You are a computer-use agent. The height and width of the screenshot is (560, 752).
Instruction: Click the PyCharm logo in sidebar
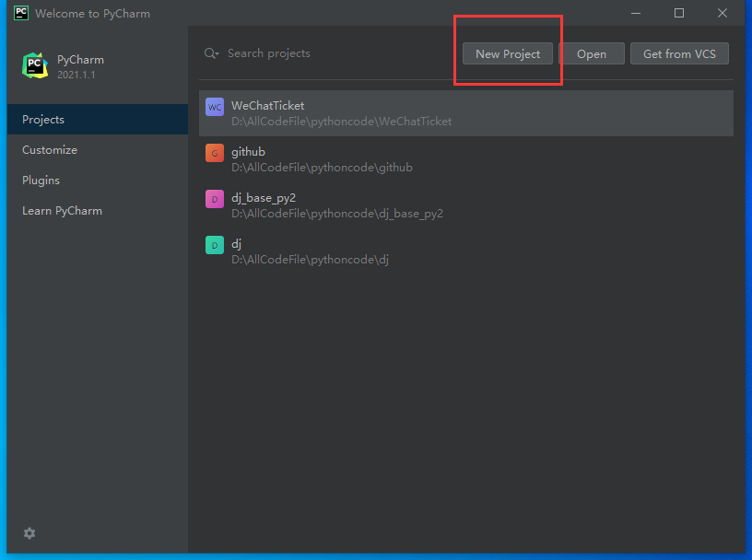click(x=35, y=65)
